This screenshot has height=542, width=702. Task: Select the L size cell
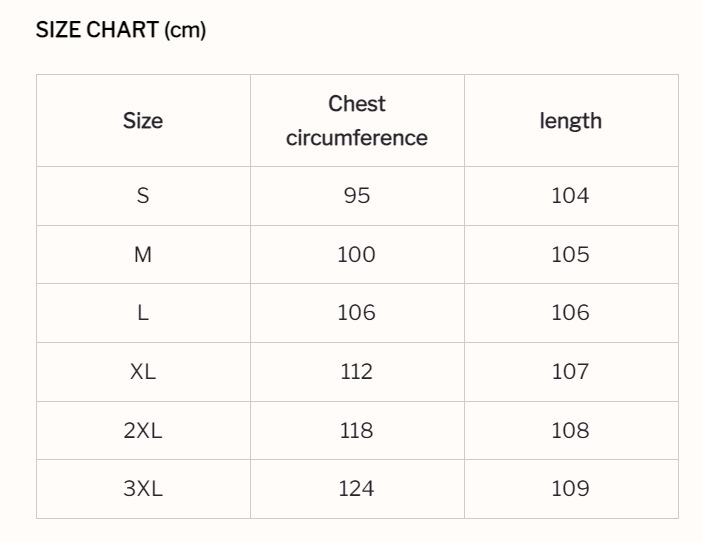[x=143, y=312]
